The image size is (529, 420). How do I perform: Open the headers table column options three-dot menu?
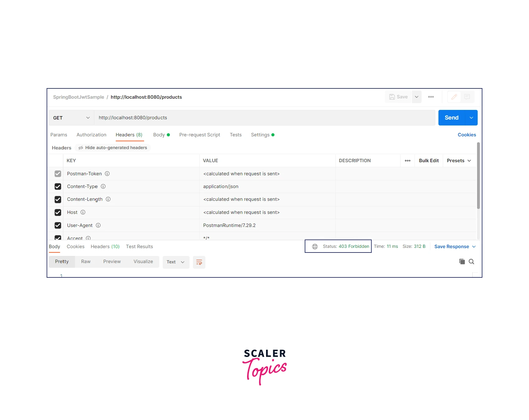[408, 161]
